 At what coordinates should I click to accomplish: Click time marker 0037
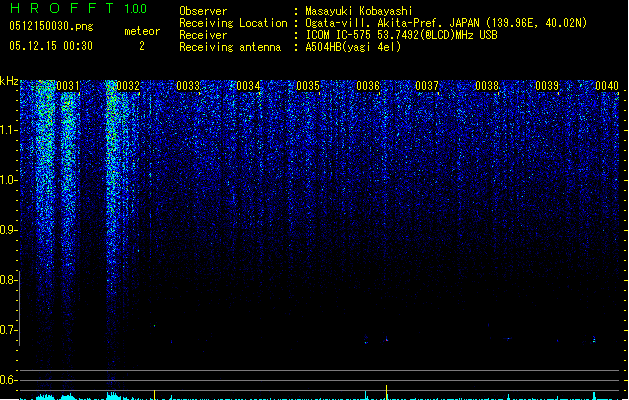point(427,86)
